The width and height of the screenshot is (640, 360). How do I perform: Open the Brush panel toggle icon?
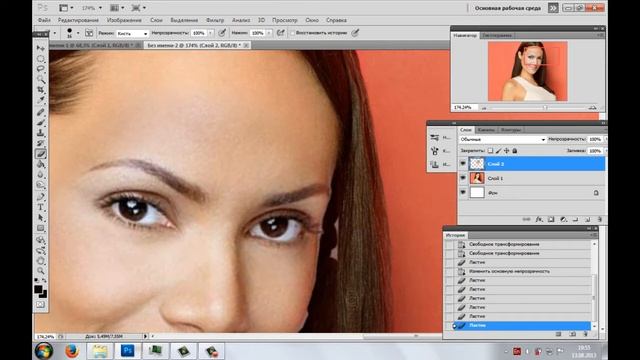point(89,33)
